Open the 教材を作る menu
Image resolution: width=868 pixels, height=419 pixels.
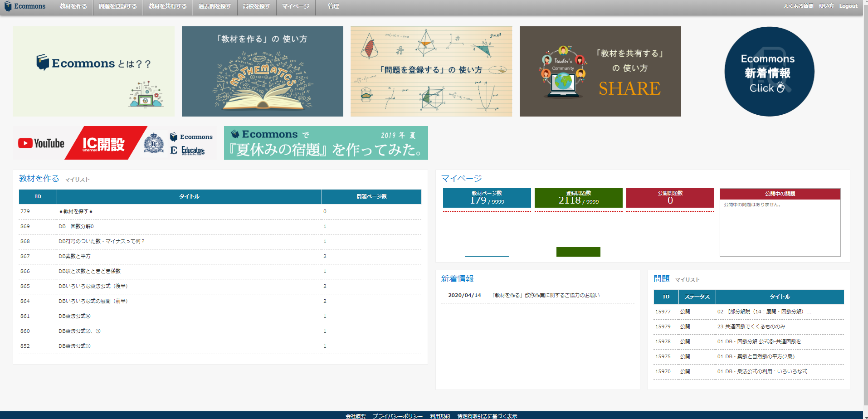click(73, 6)
